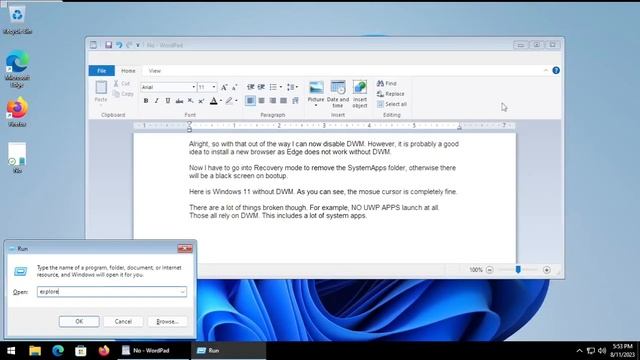Screen dimensions: 640x360
Task: Align text right
Action: click(x=272, y=100)
